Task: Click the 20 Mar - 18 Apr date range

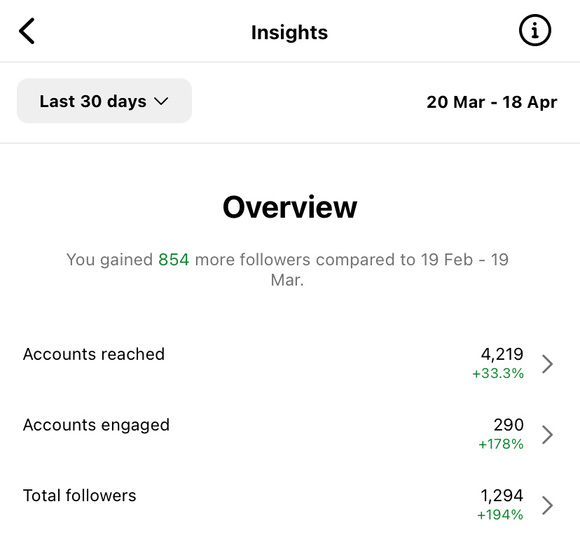Action: tap(492, 102)
